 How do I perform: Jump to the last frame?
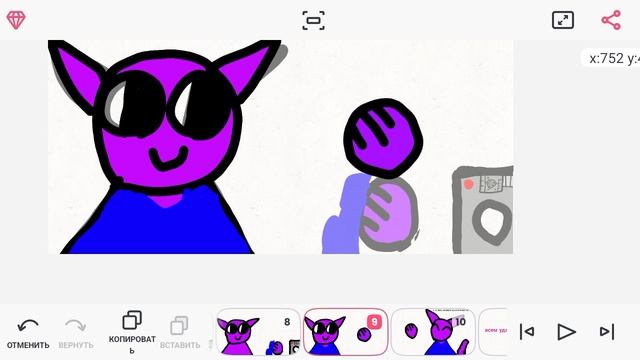click(607, 331)
